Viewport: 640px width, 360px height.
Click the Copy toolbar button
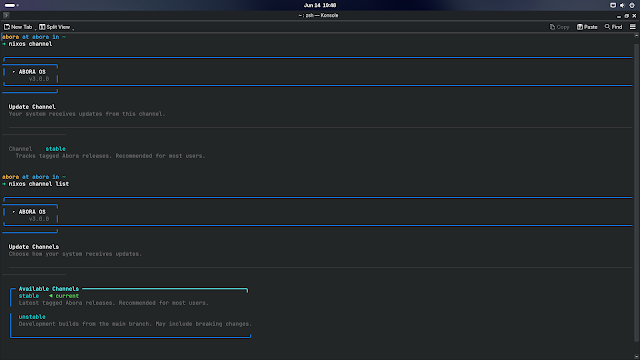coord(559,27)
